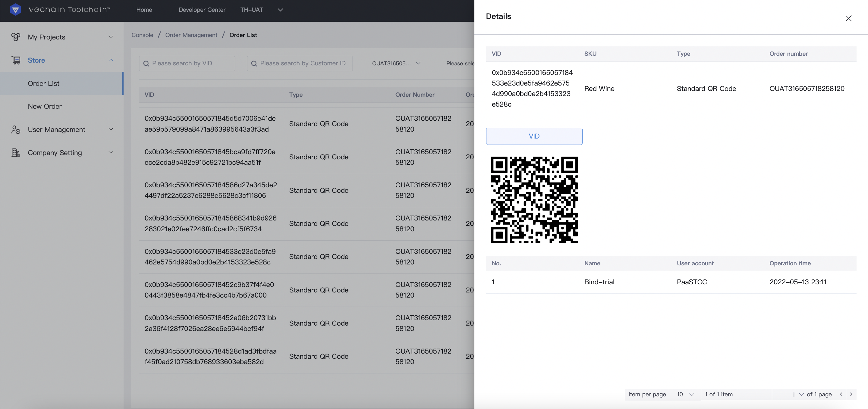Click VID row ending cf11806

(x=211, y=191)
